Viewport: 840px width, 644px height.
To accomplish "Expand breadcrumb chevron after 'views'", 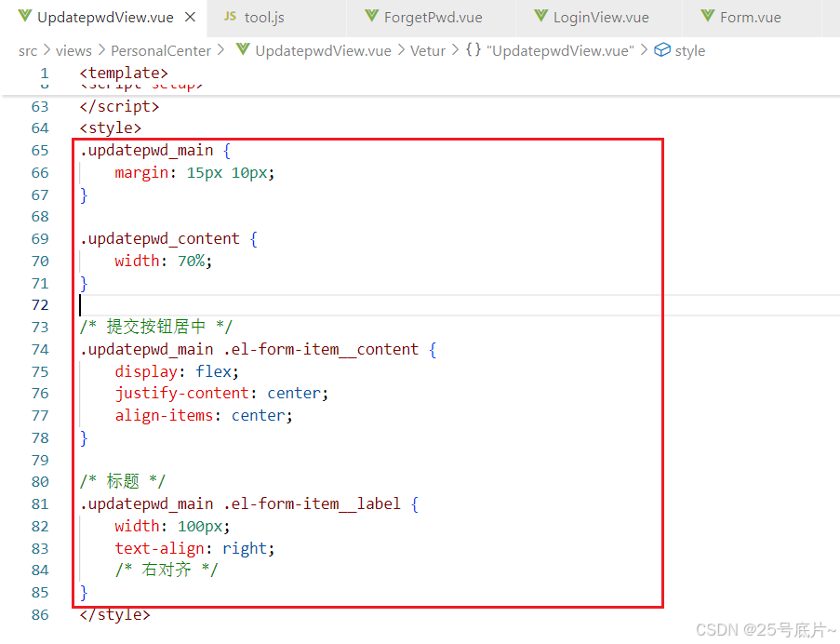I will pos(101,50).
